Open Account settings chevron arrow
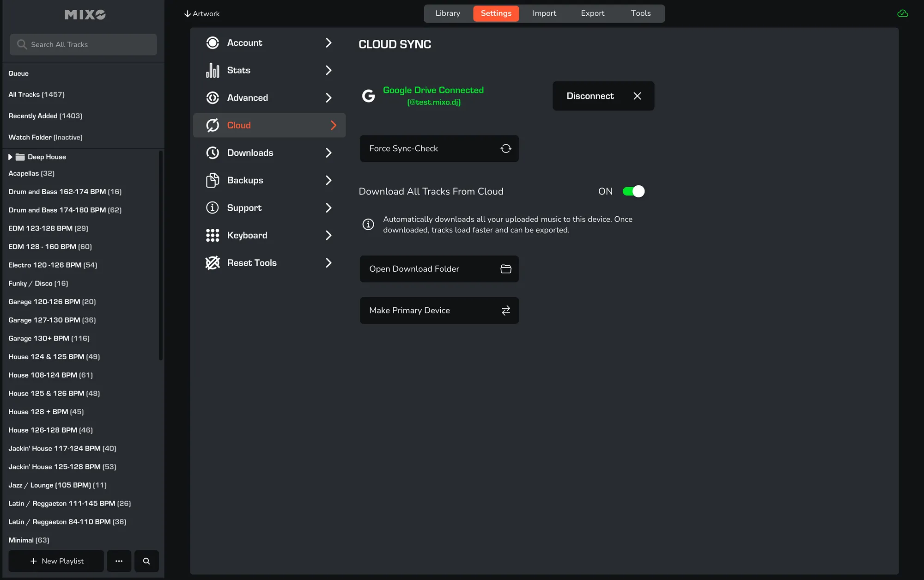 (x=328, y=43)
